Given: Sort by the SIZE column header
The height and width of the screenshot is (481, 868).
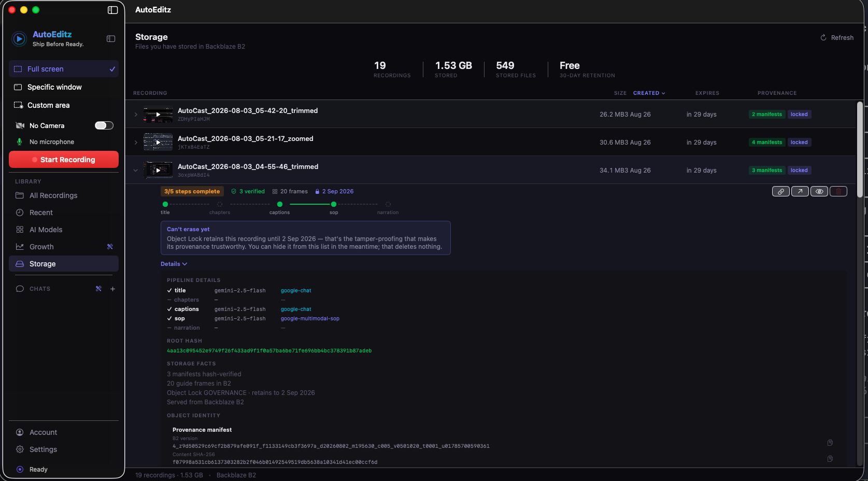Looking at the screenshot, I should (x=620, y=93).
